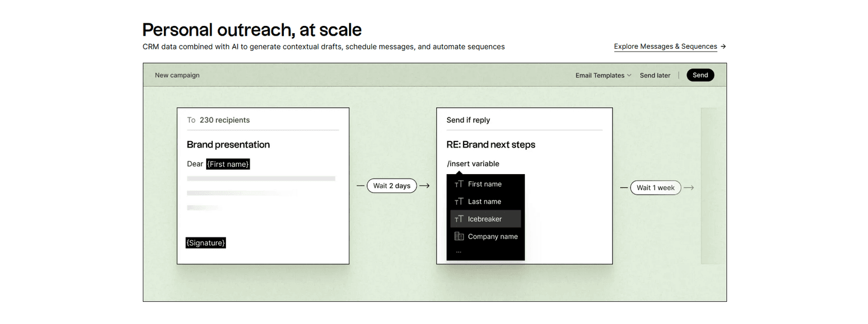868x324 pixels.
Task: Choose Icebreaker from the variable menu
Action: click(486, 219)
